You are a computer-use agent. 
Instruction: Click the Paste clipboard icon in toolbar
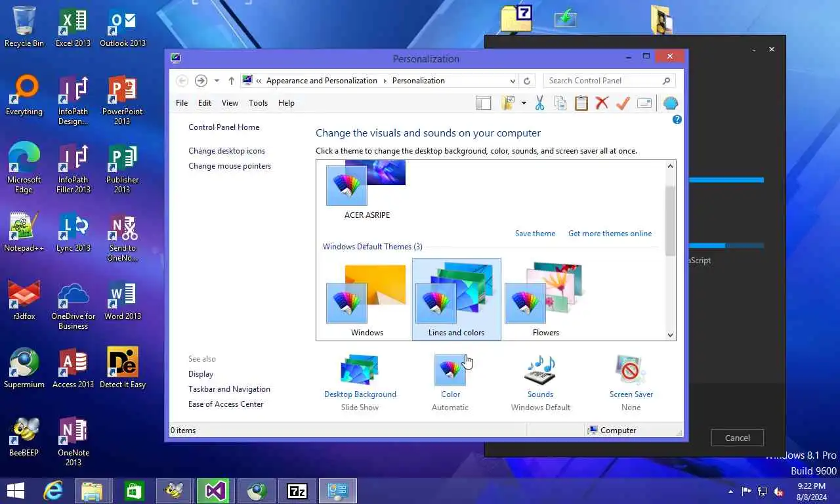pos(581,103)
